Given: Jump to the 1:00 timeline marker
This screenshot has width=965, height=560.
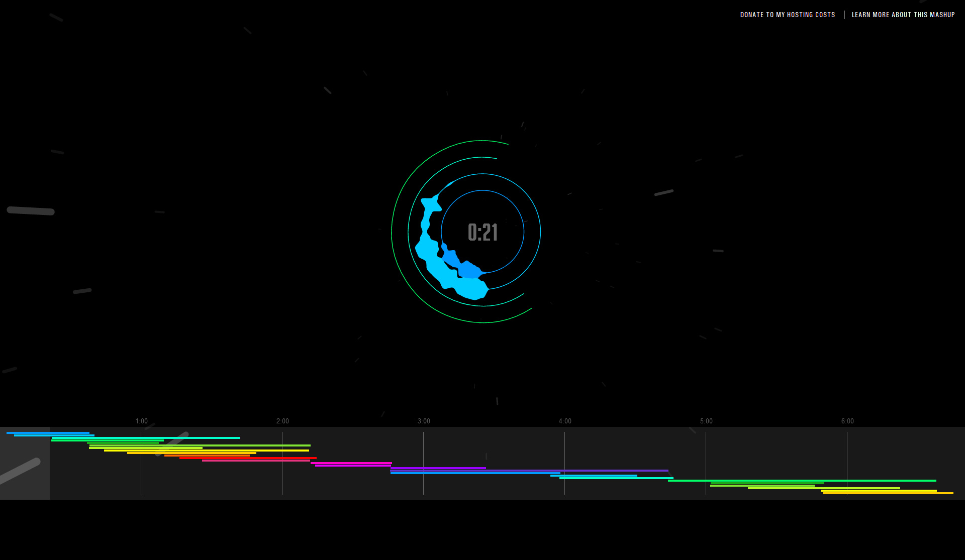Looking at the screenshot, I should (x=141, y=421).
